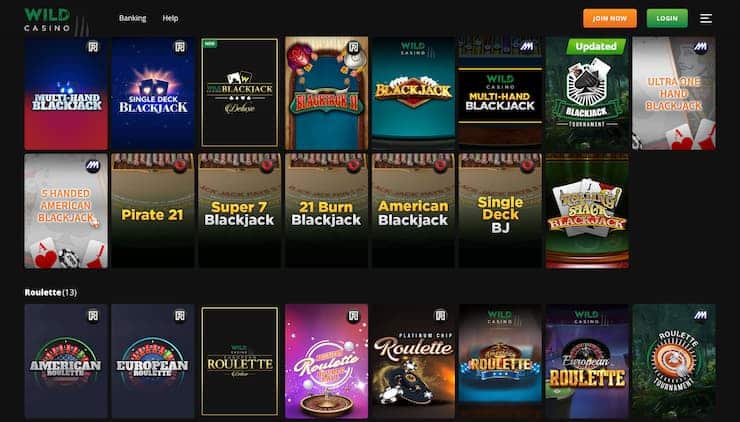
Task: Open the 21 Burn Blackjack game
Action: coord(326,211)
